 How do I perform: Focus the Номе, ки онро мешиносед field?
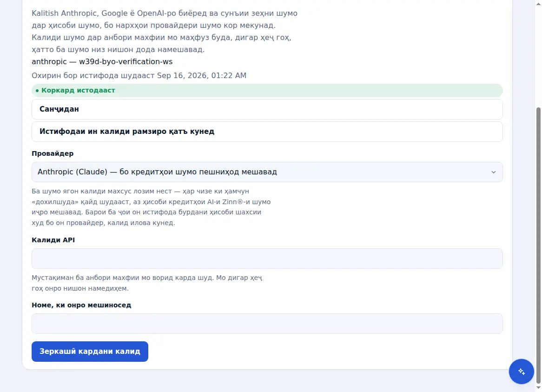point(267,324)
